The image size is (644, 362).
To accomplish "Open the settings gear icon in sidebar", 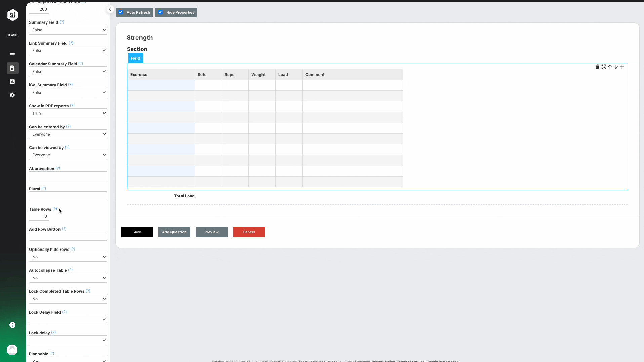I will tap(12, 95).
